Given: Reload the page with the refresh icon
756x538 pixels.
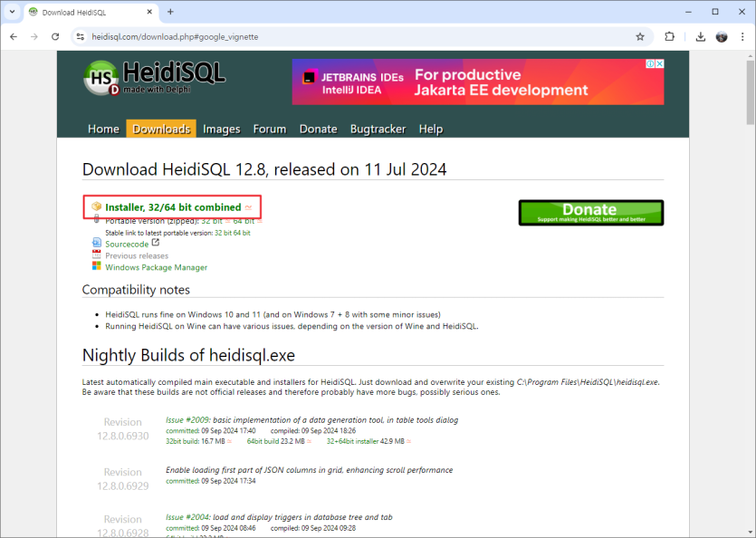Looking at the screenshot, I should tap(55, 36).
